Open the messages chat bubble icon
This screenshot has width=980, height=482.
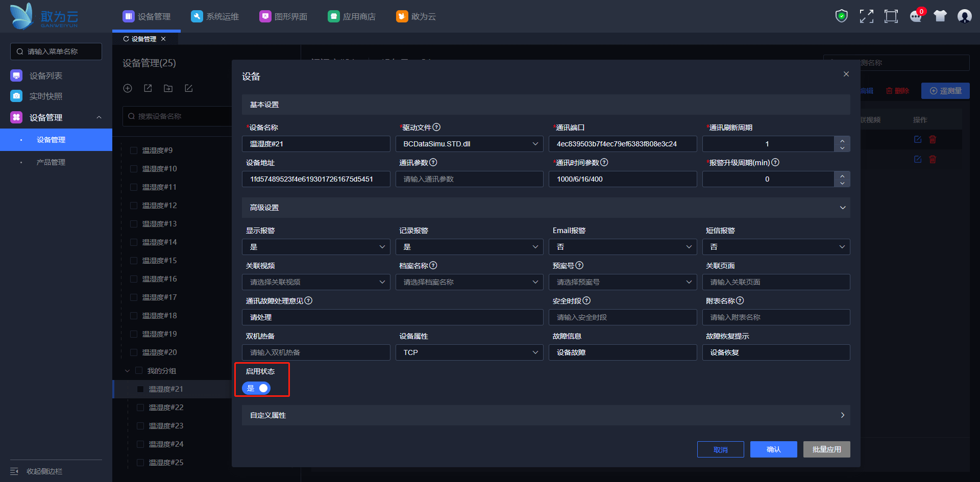click(916, 16)
